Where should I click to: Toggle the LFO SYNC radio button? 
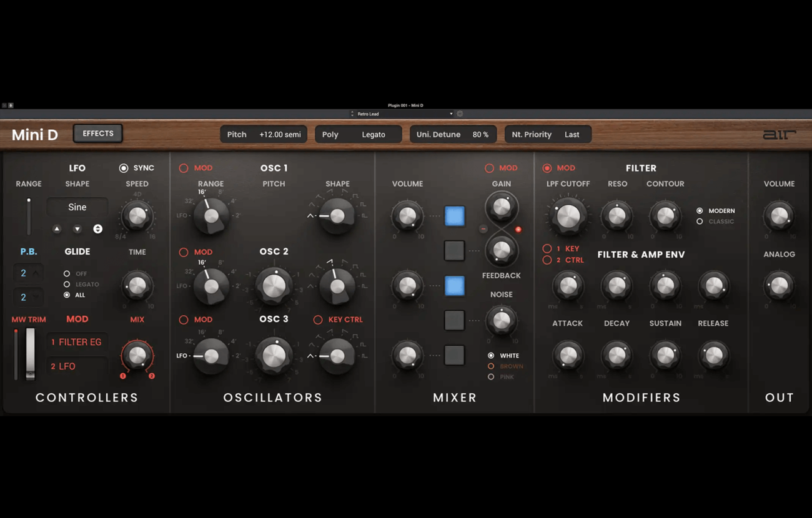124,168
